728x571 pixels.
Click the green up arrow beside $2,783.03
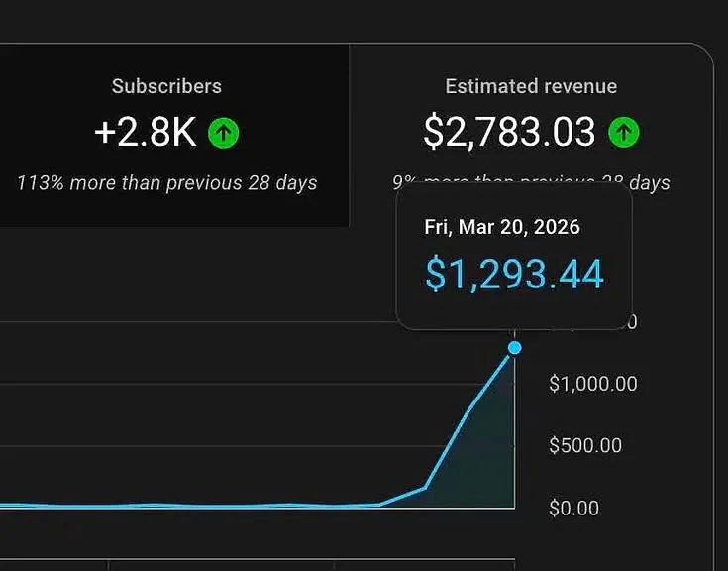point(624,133)
